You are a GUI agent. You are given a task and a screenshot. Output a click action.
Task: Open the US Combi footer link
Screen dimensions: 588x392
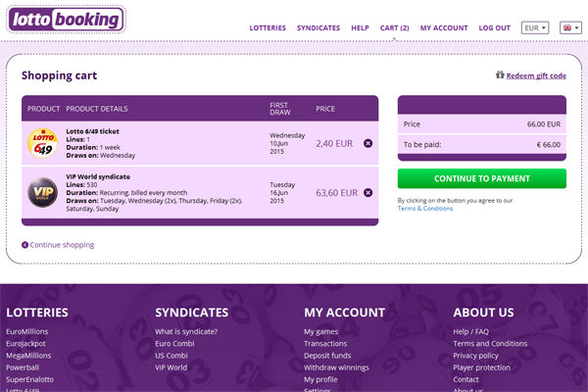pos(171,356)
